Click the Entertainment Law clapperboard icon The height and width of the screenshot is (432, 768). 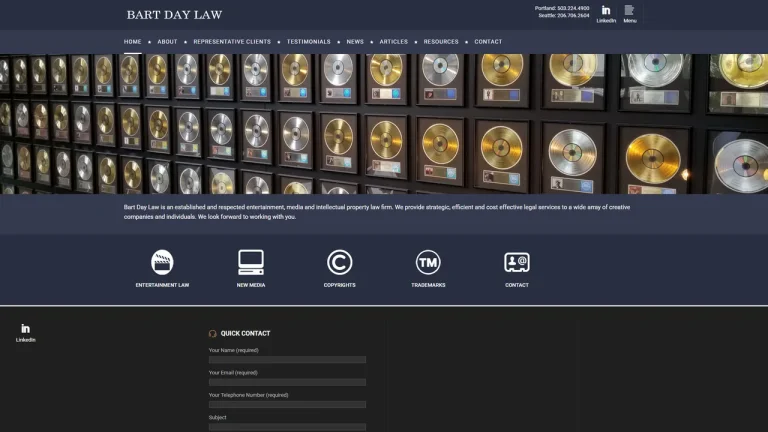162,262
